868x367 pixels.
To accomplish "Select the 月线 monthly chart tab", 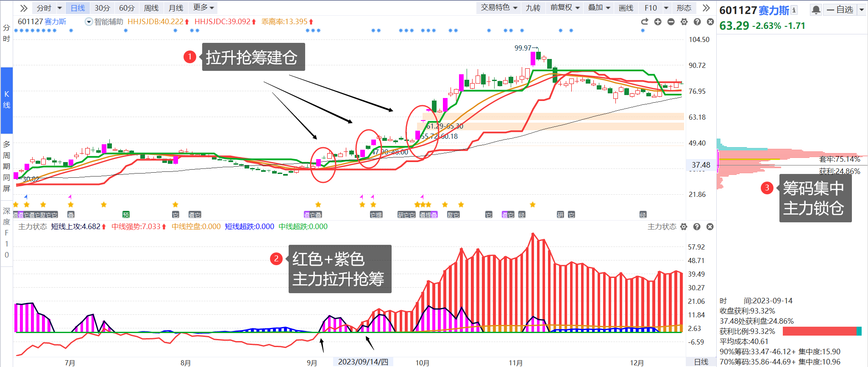I will [176, 8].
